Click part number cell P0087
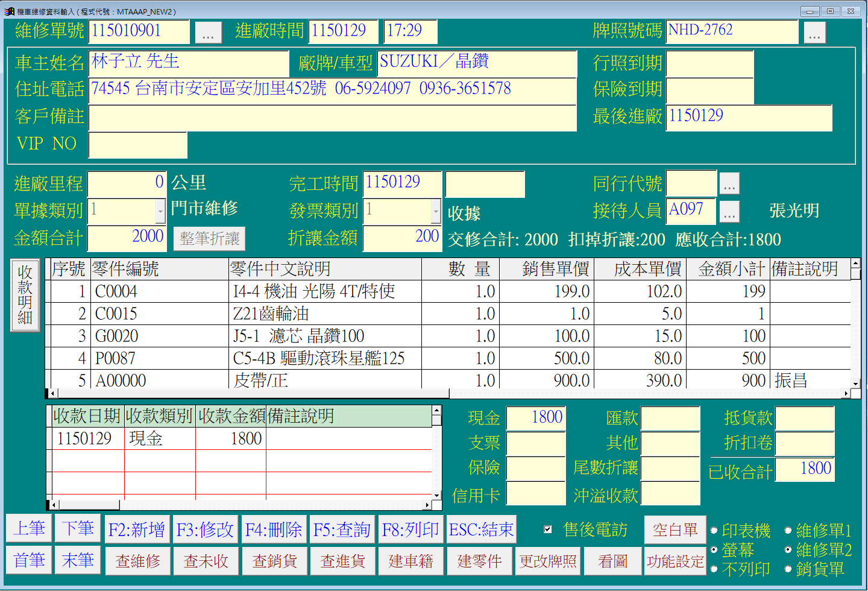 pos(160,358)
